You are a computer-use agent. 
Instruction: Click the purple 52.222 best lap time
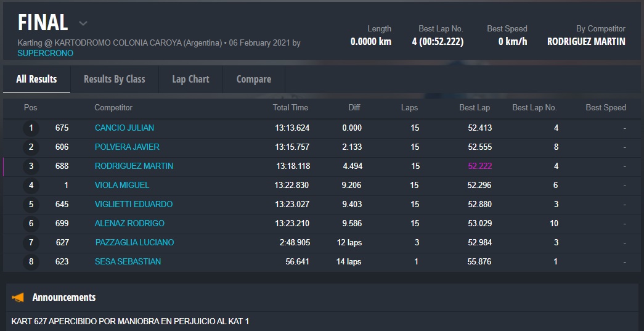point(479,166)
